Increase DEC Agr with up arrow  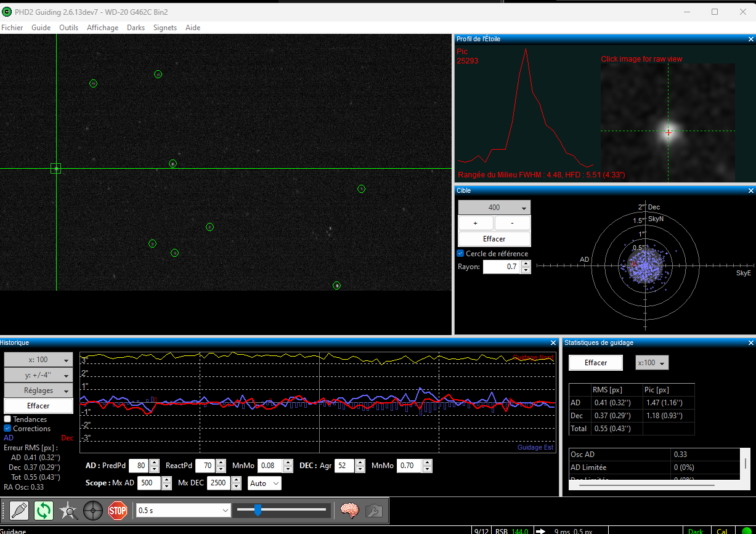point(360,463)
